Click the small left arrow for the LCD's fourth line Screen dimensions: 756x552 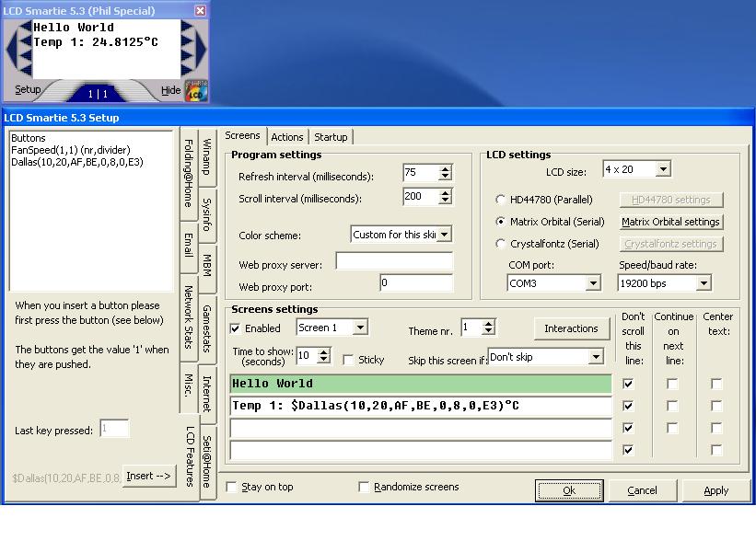[26, 70]
